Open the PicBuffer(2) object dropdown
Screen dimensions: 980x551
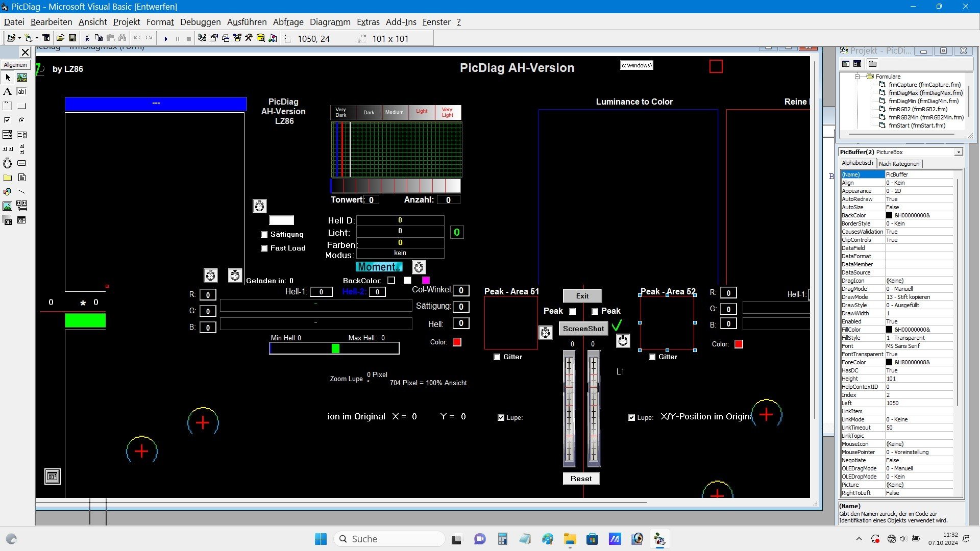click(x=959, y=152)
